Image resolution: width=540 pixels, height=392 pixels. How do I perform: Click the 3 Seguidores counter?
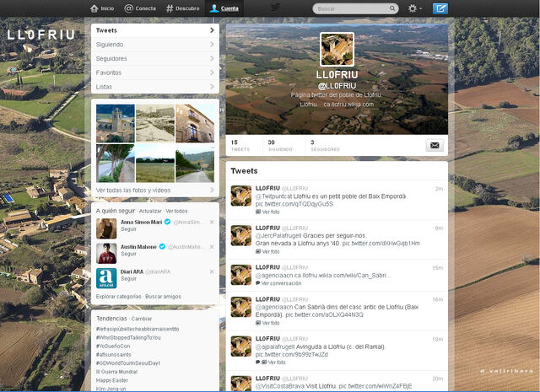(x=325, y=146)
